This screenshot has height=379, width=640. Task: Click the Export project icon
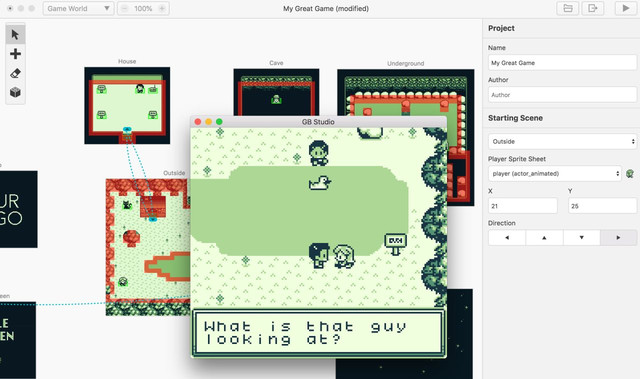tap(592, 8)
